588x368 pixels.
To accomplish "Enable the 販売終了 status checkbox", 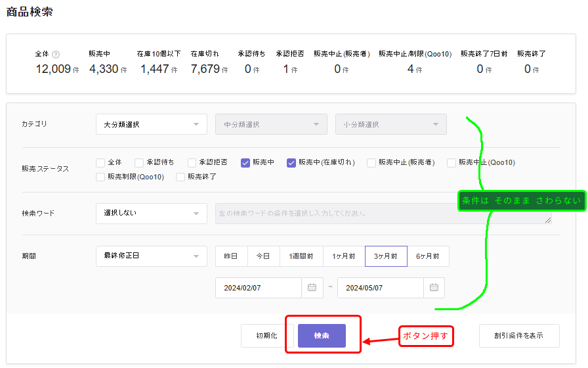I will click(x=180, y=177).
